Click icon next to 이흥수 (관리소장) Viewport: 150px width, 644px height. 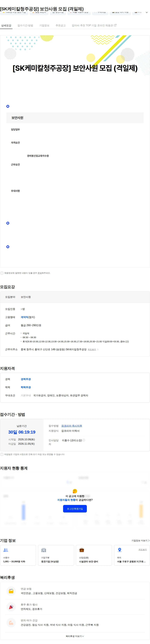[x=84, y=440]
